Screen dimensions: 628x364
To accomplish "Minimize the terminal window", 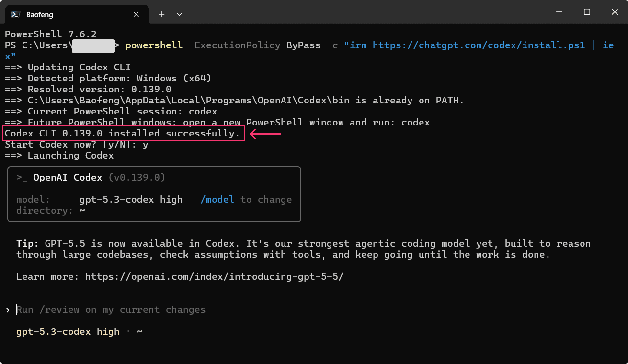I will 559,12.
